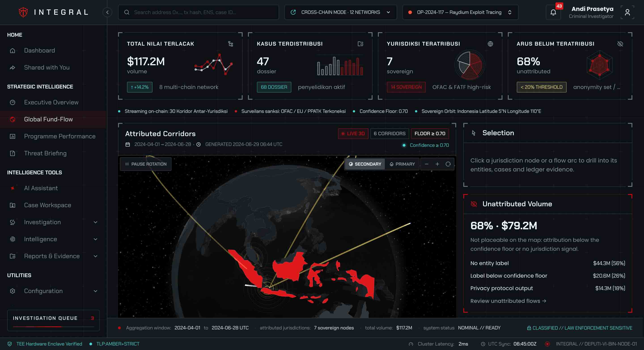Viewport: 644px width, 350px height.
Task: Toggle the LIVE 3D mode
Action: pyautogui.click(x=353, y=133)
